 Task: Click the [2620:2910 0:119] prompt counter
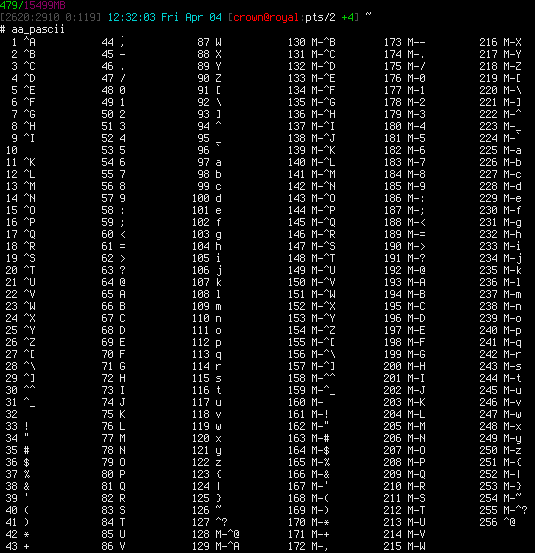tap(50, 17)
